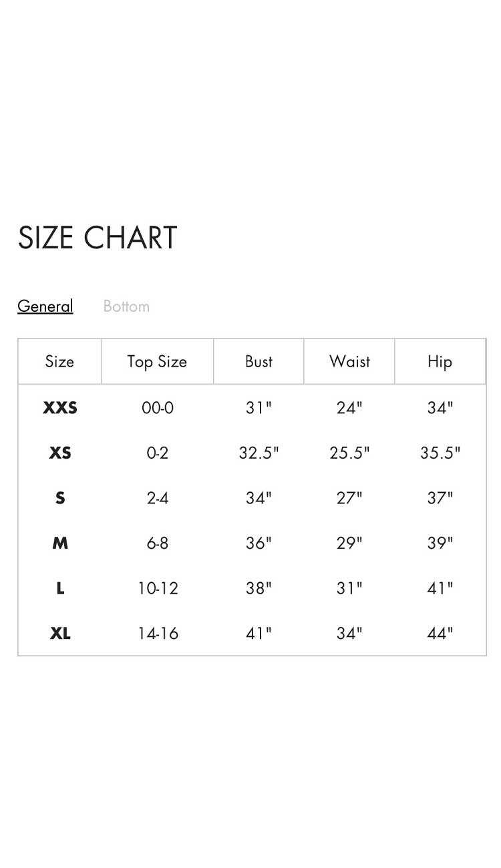The image size is (501, 868).
Task: Select the XL size row label
Action: coord(59,633)
